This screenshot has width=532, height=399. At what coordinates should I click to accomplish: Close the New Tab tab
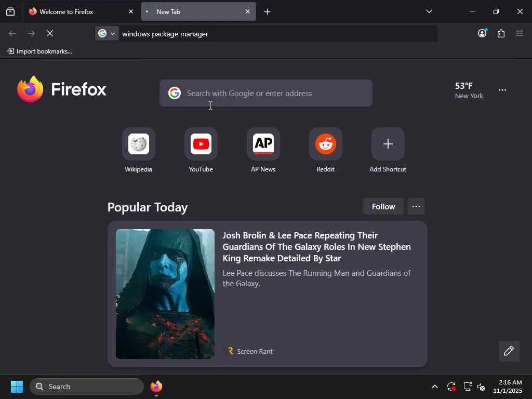point(248,11)
